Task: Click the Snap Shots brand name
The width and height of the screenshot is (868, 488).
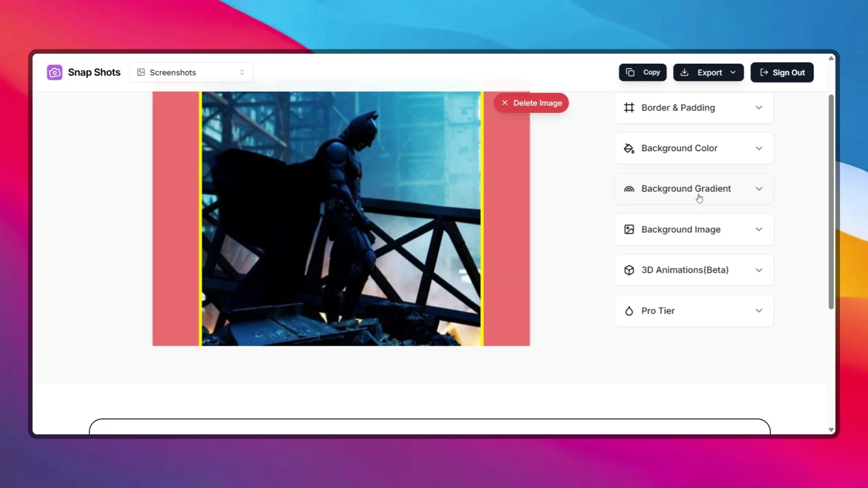Action: tap(94, 72)
